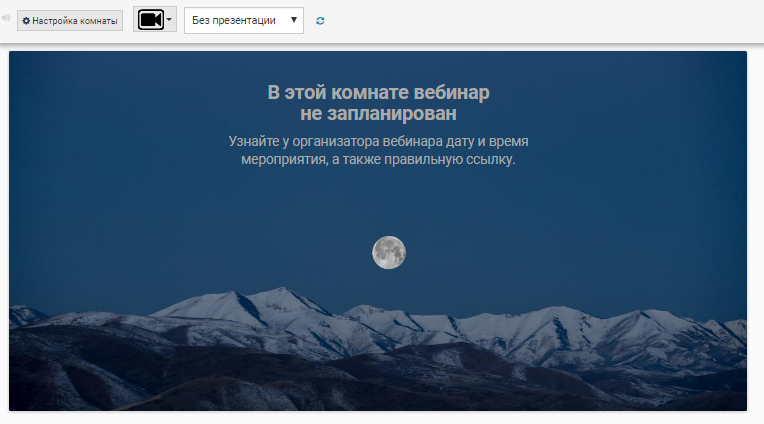Expand the camera options caret
This screenshot has width=764, height=424.
170,20
